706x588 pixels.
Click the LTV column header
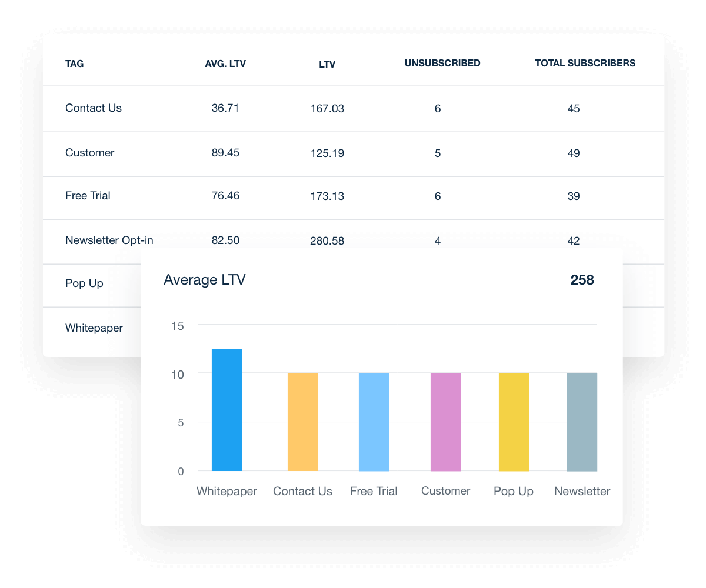pos(327,64)
